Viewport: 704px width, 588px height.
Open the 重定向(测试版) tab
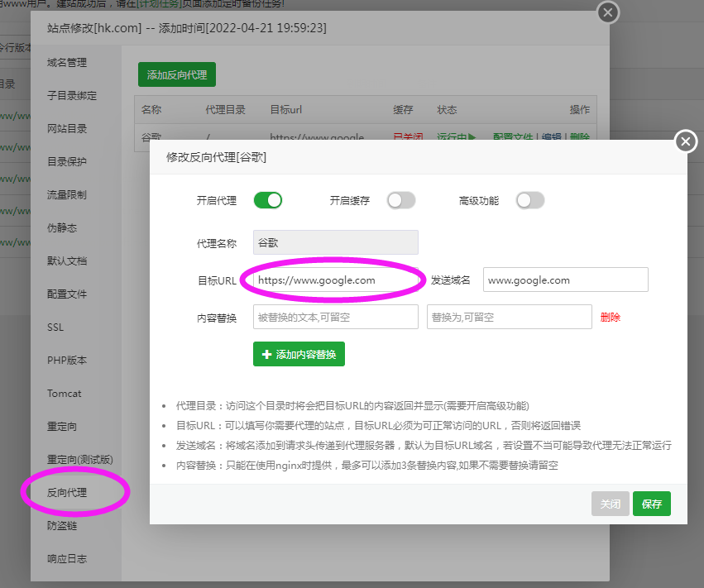pos(80,460)
